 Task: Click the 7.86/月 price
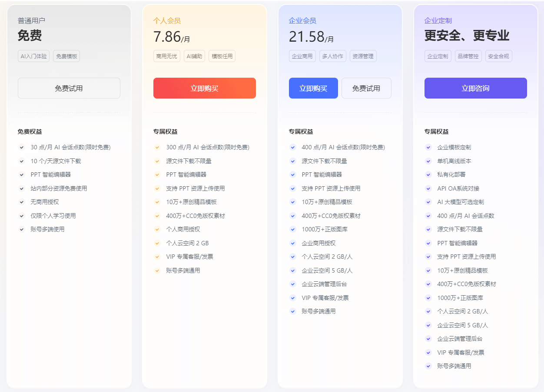pos(172,37)
